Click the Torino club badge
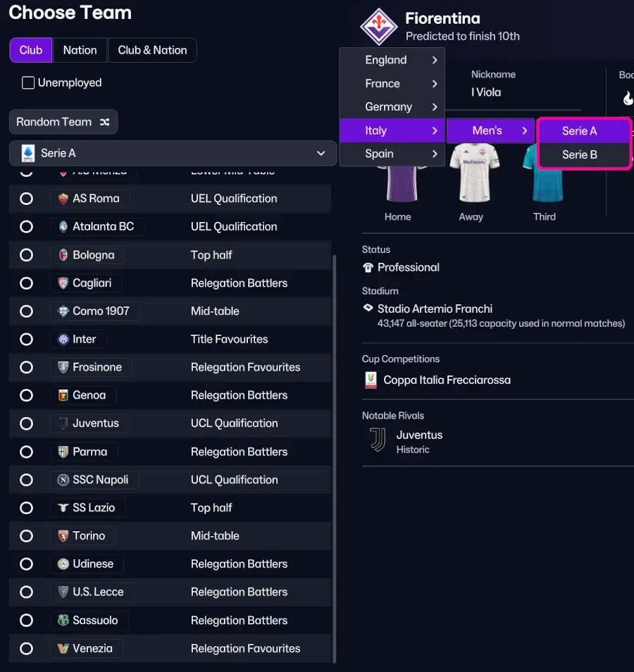This screenshot has height=672, width=634. (63, 536)
